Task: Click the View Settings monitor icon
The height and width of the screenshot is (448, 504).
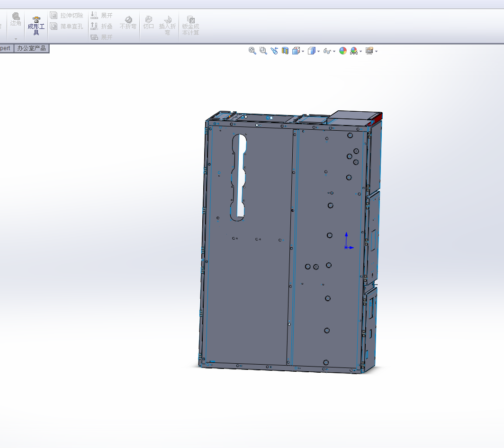Action: click(369, 51)
